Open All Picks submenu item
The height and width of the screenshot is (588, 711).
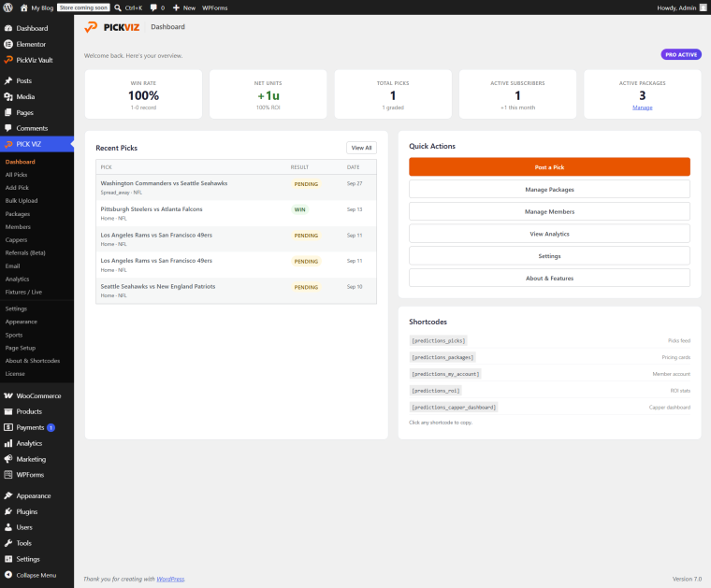click(x=16, y=175)
